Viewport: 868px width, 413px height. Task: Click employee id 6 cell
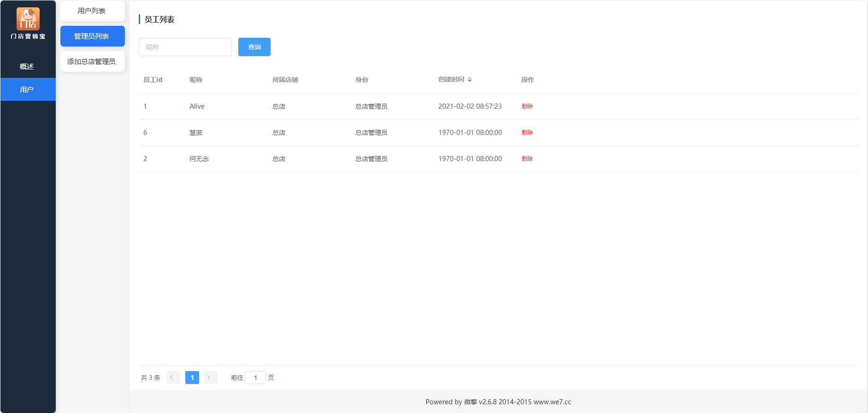(x=145, y=133)
